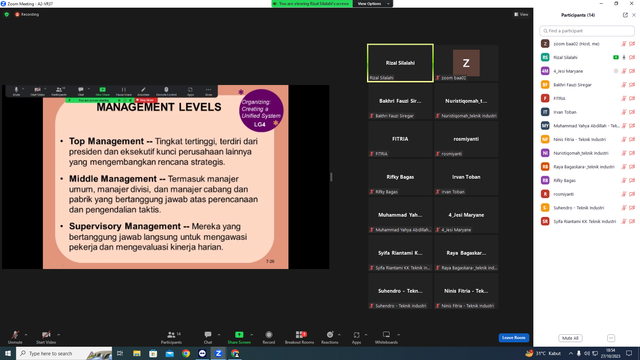Viewport: 640px width, 360px height.
Task: Click panel divider handle beside shared screen
Action: point(331,177)
